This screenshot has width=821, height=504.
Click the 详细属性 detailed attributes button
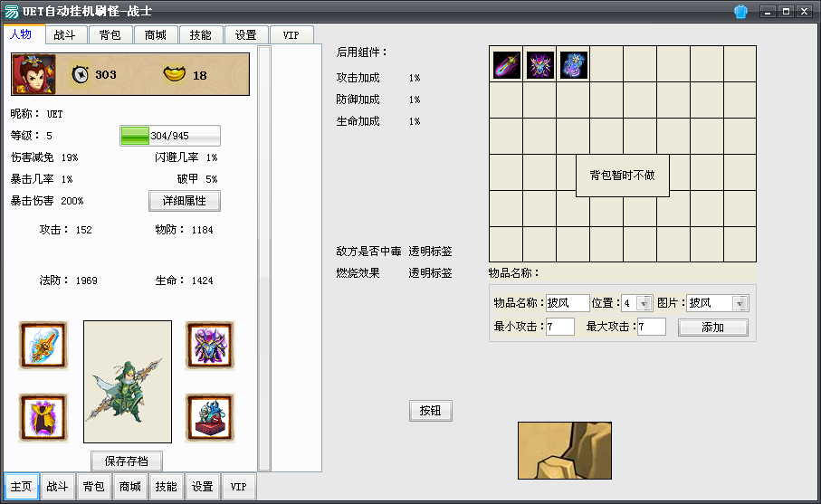click(185, 201)
